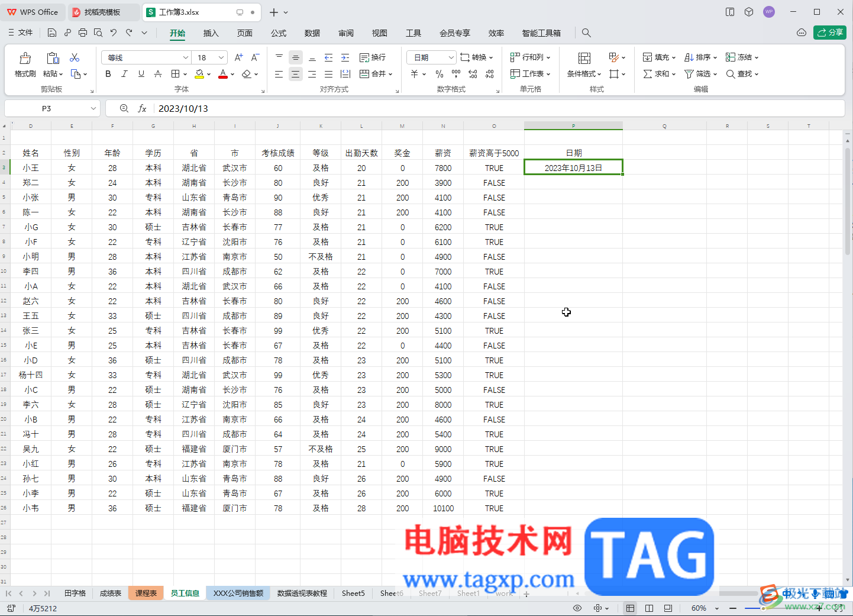Click the cell borders icon

point(175,74)
